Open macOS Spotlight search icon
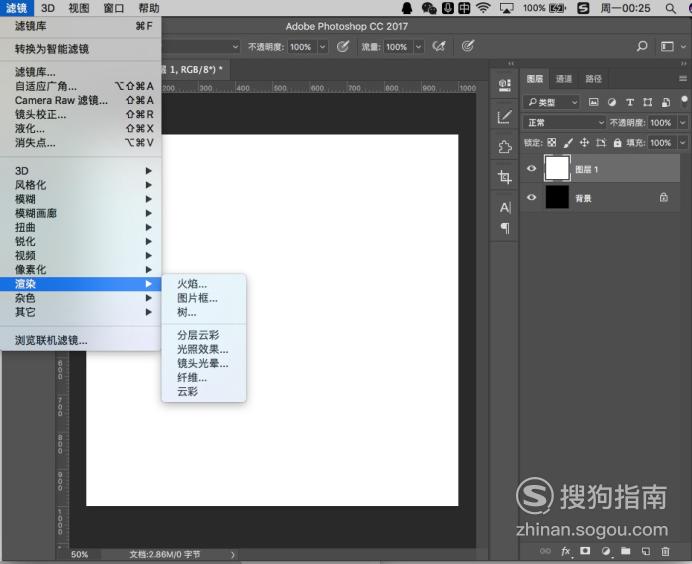 pyautogui.click(x=670, y=8)
